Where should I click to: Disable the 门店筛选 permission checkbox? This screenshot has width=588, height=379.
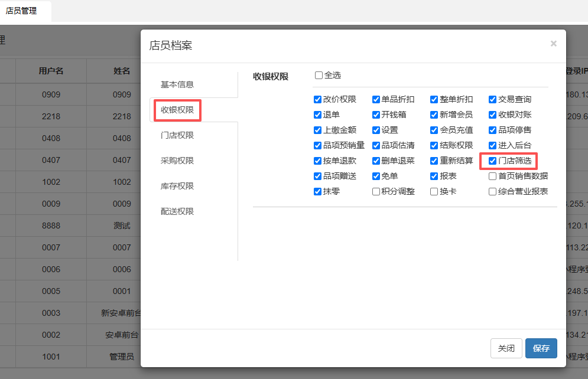493,161
